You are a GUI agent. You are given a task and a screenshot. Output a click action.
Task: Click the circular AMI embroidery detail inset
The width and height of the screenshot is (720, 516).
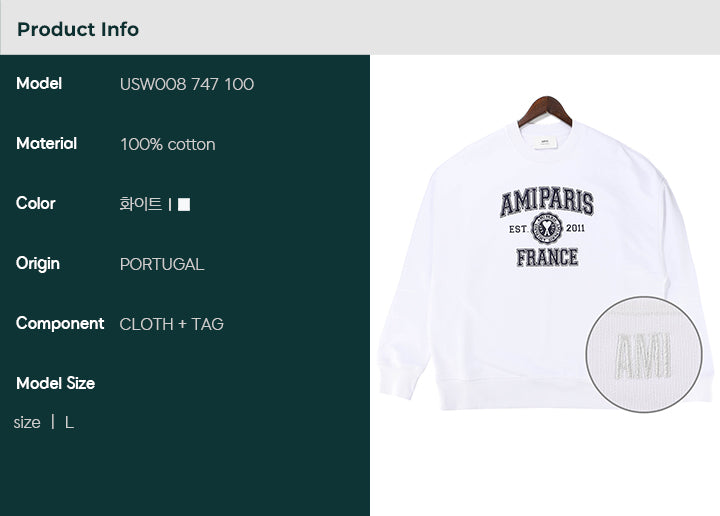pyautogui.click(x=644, y=354)
